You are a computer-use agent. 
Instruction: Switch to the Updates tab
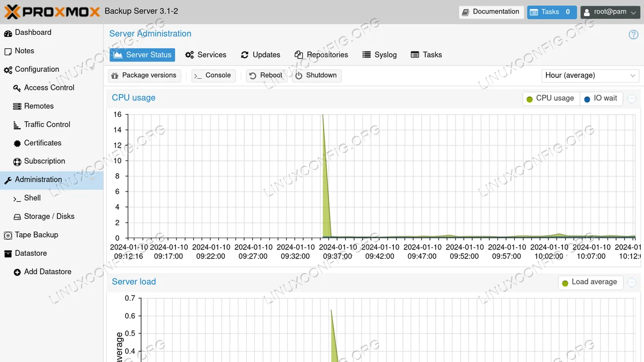pyautogui.click(x=261, y=55)
